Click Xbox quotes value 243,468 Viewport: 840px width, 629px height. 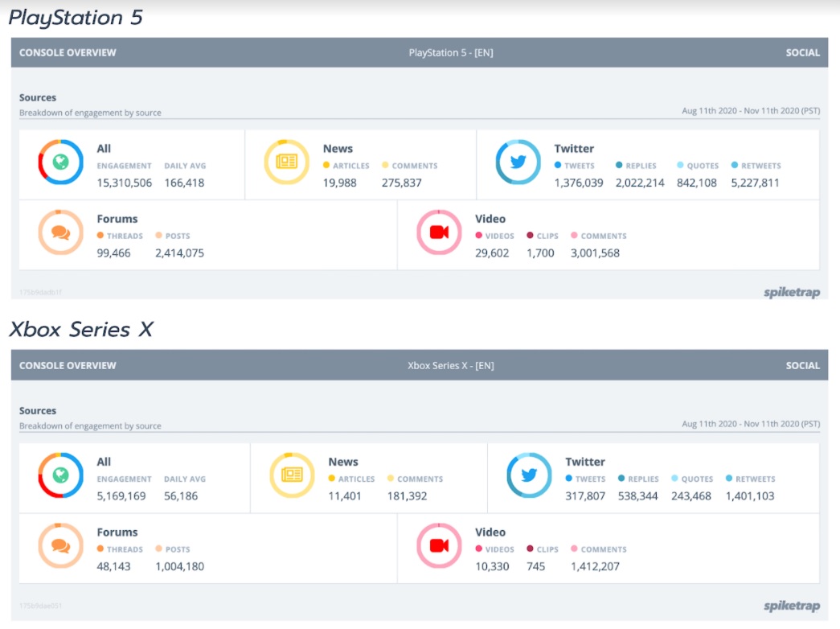(x=691, y=496)
